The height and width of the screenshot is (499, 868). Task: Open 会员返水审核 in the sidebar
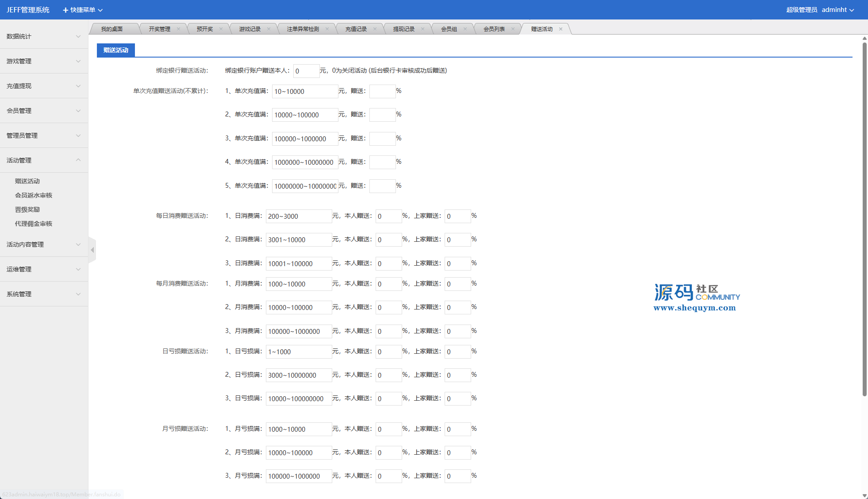[x=34, y=195]
